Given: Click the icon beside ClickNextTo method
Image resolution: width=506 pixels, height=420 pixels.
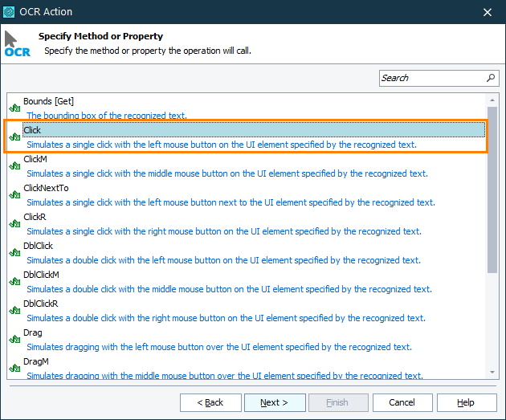Looking at the screenshot, I should (x=14, y=194).
